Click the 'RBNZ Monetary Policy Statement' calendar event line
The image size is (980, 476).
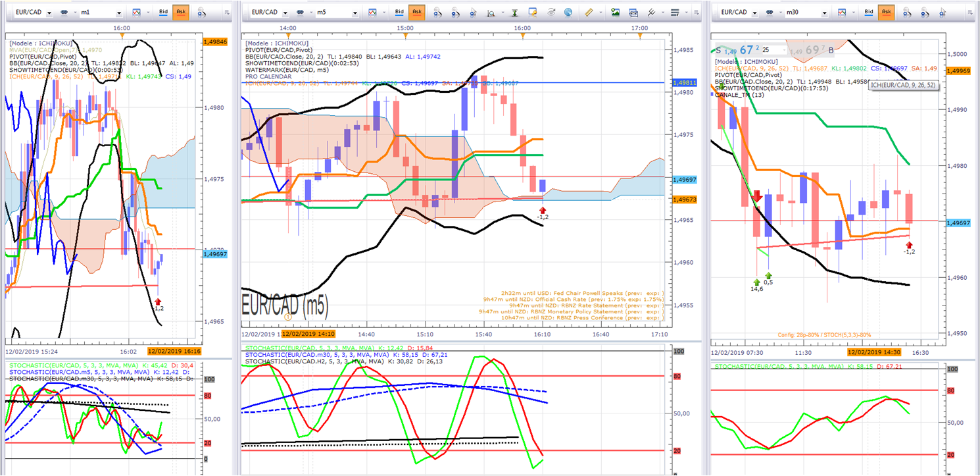pos(572,311)
